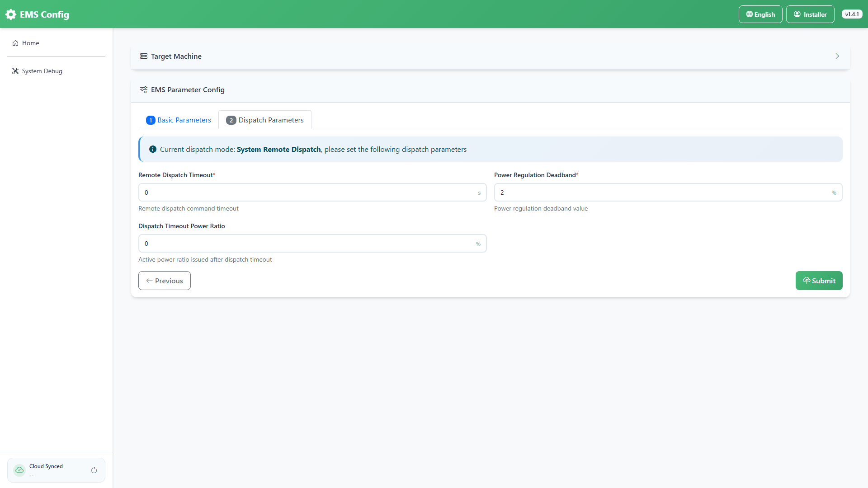Open the Installer user menu
This screenshot has height=488, width=868.
810,14
